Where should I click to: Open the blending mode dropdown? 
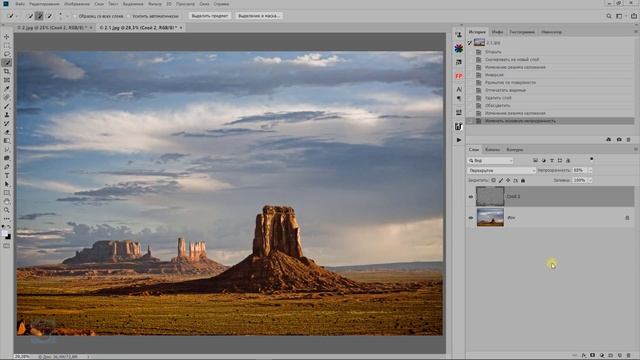pyautogui.click(x=501, y=170)
